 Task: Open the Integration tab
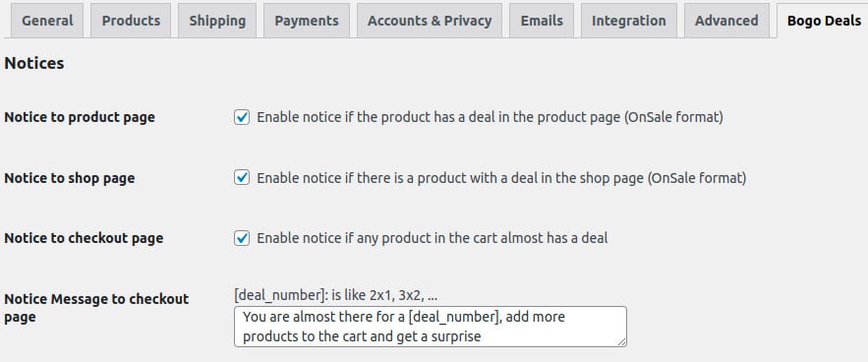coord(629,21)
